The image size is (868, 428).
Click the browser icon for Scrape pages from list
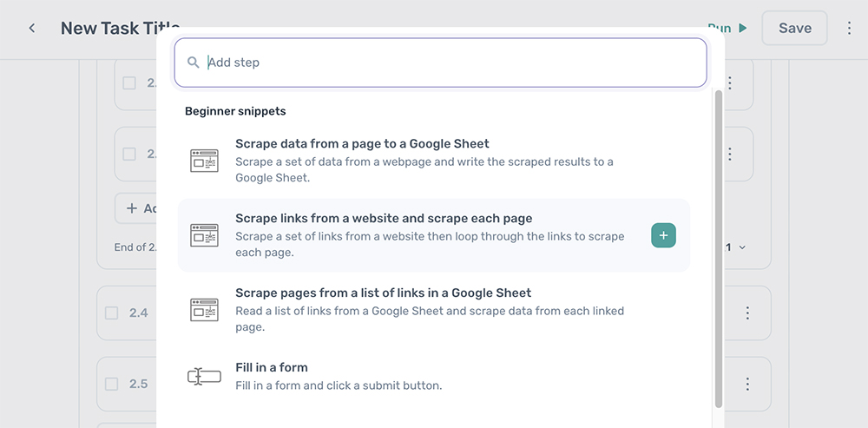[204, 310]
